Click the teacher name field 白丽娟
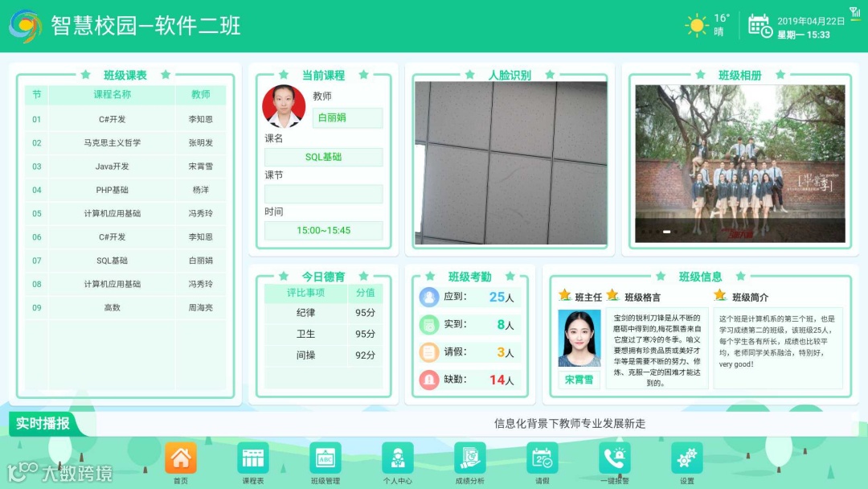 pyautogui.click(x=348, y=118)
